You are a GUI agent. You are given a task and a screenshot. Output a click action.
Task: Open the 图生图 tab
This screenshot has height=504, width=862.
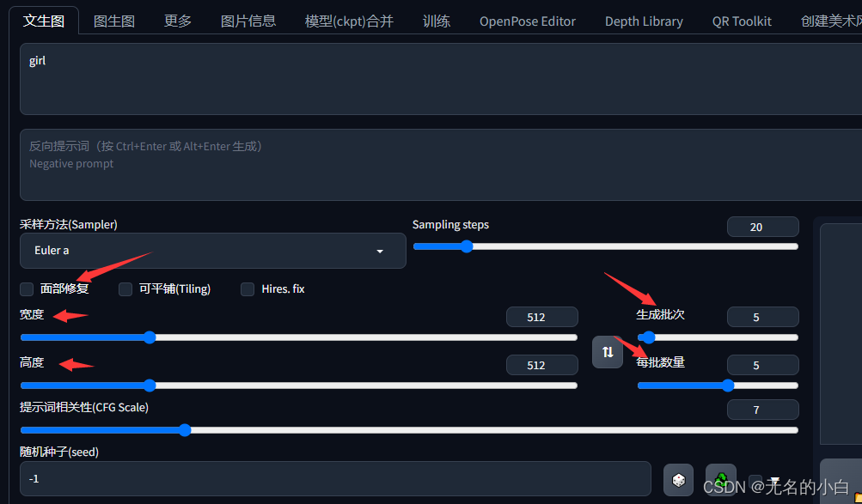(114, 21)
